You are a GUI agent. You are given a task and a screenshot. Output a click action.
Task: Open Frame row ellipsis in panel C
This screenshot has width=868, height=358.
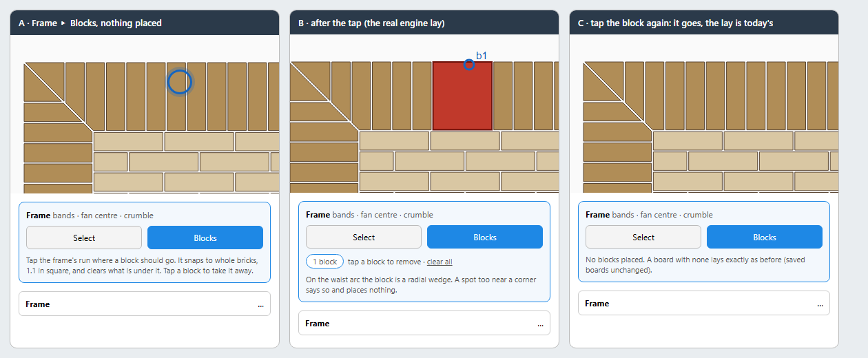coord(820,304)
